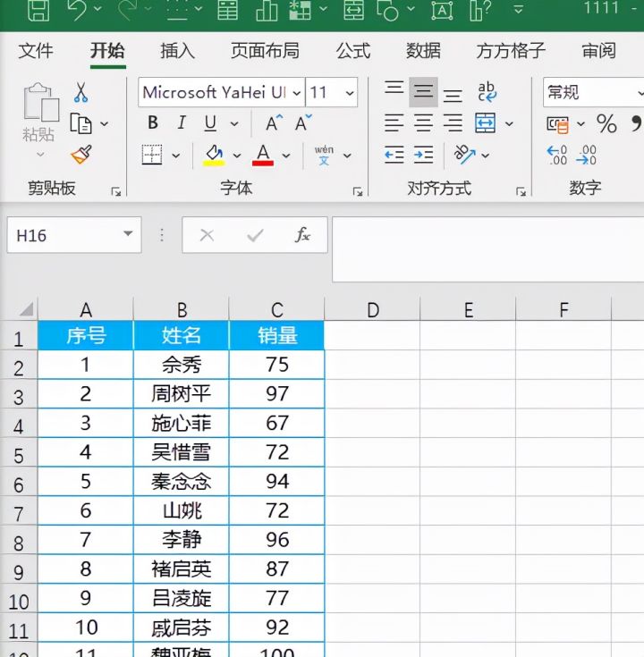This screenshot has height=657, width=644.
Task: Open the 对齐方式 dialog launcher
Action: pos(521,192)
